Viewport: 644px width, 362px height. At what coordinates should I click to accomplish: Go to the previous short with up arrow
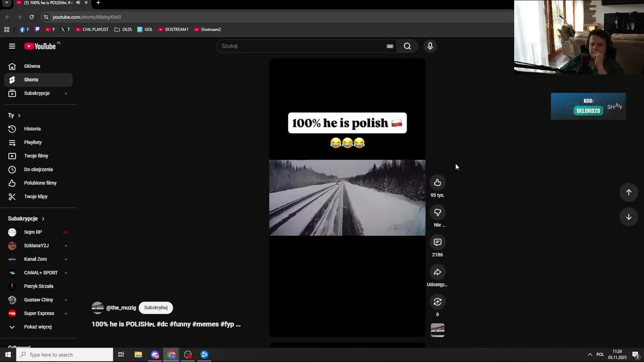click(x=628, y=192)
